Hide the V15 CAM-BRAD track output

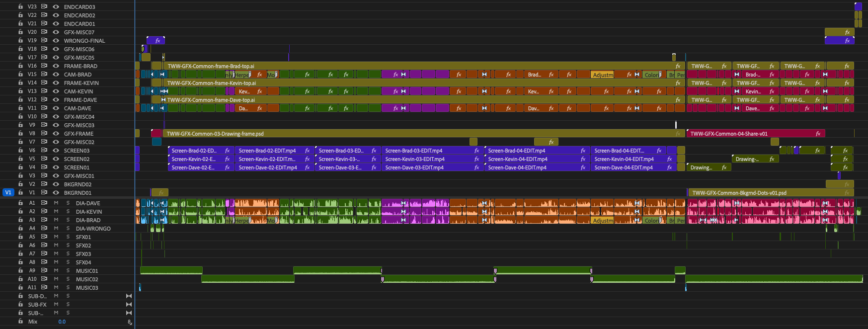tap(56, 75)
